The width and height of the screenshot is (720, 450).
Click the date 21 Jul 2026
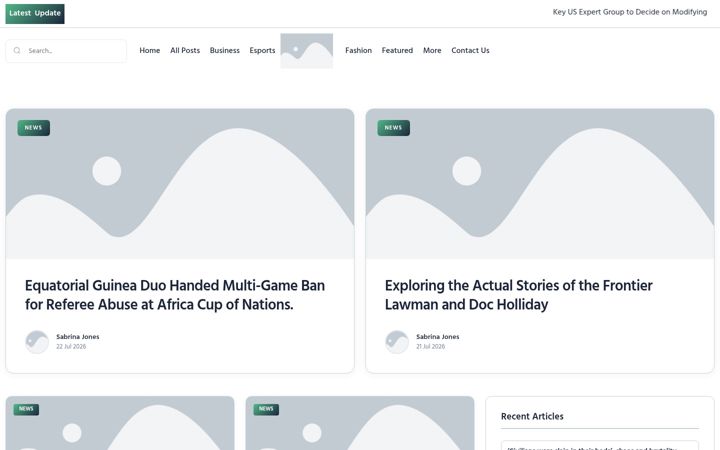431,347
